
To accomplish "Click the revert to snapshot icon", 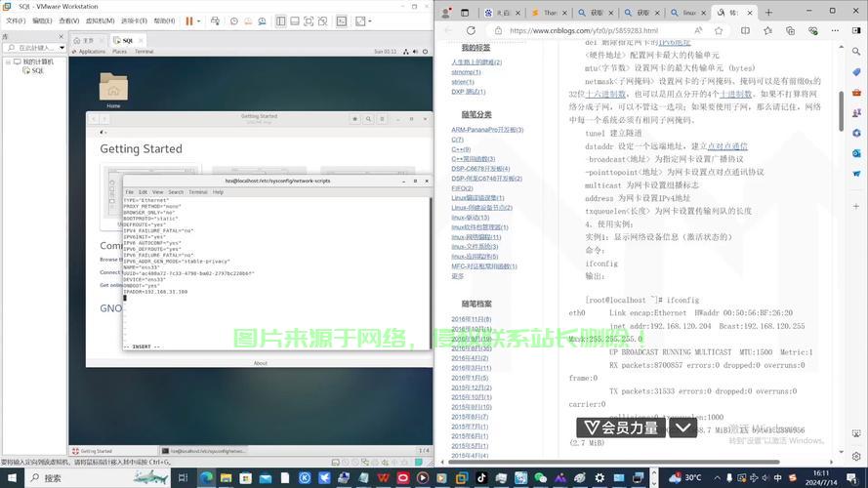I will (x=248, y=21).
